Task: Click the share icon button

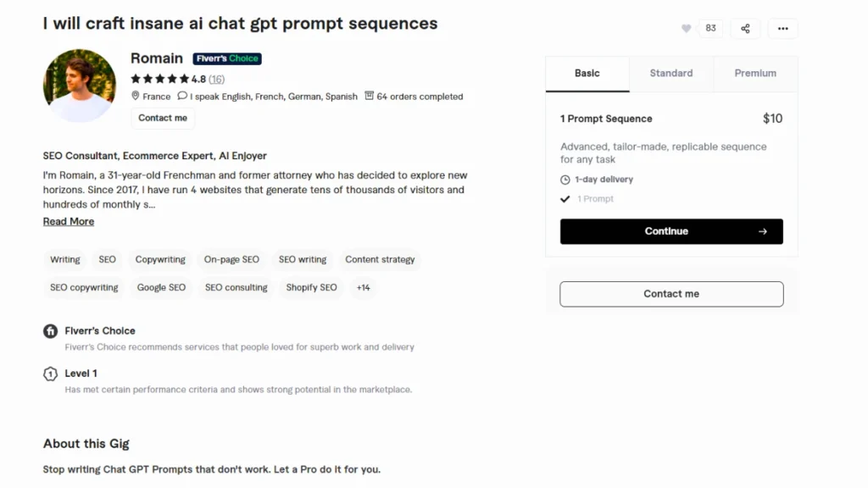Action: pos(745,28)
